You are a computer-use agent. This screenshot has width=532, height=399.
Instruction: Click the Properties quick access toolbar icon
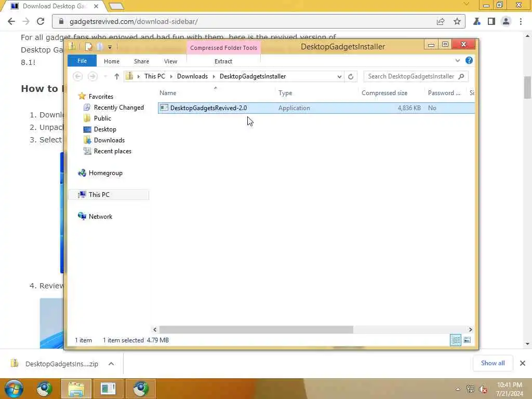tap(88, 47)
